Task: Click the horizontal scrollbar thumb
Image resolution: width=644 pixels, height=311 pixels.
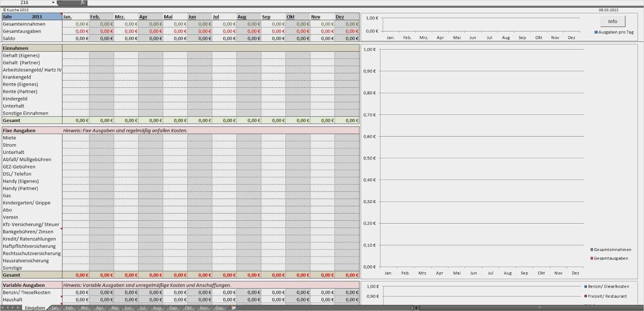Action: pyautogui.click(x=539, y=308)
